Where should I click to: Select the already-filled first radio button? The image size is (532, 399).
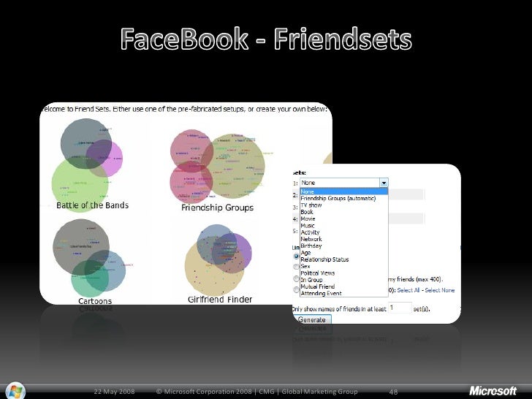296,256
